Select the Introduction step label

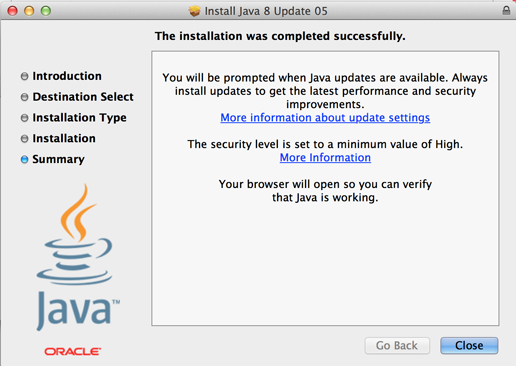point(67,76)
